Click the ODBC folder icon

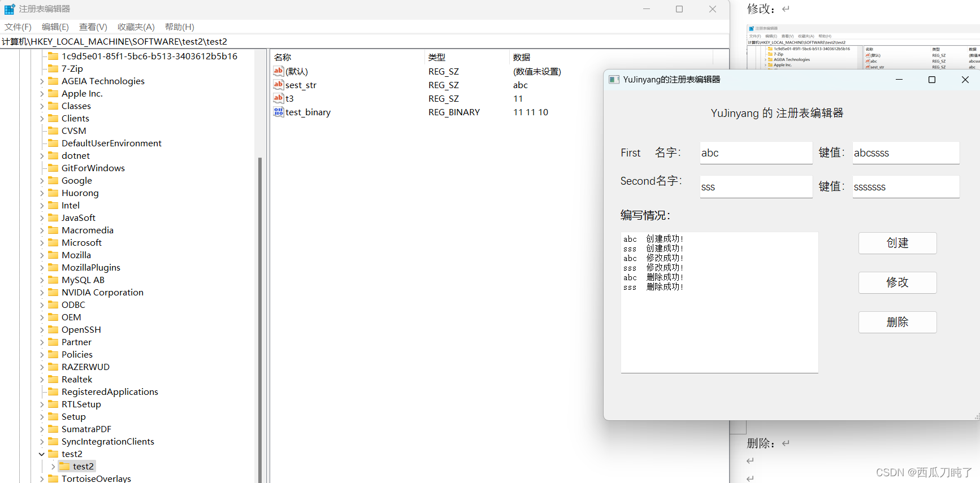point(53,304)
